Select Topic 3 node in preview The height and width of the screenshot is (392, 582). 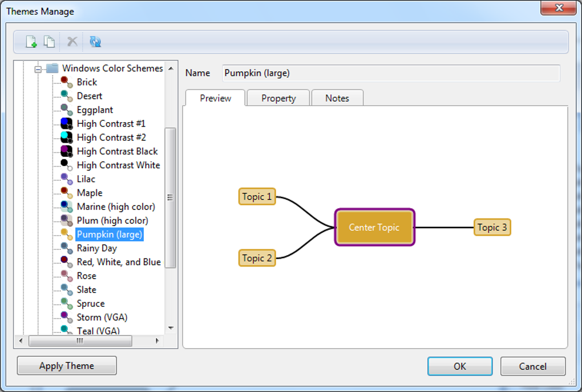tap(492, 227)
